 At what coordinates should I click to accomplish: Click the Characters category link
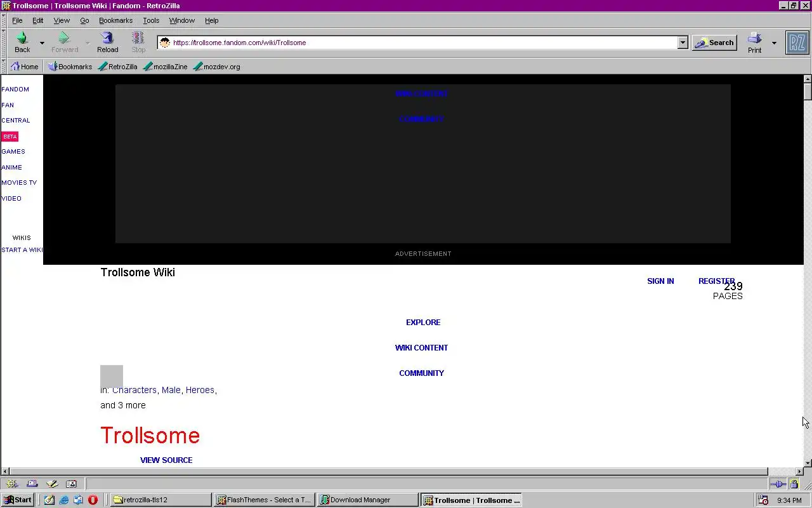[134, 390]
